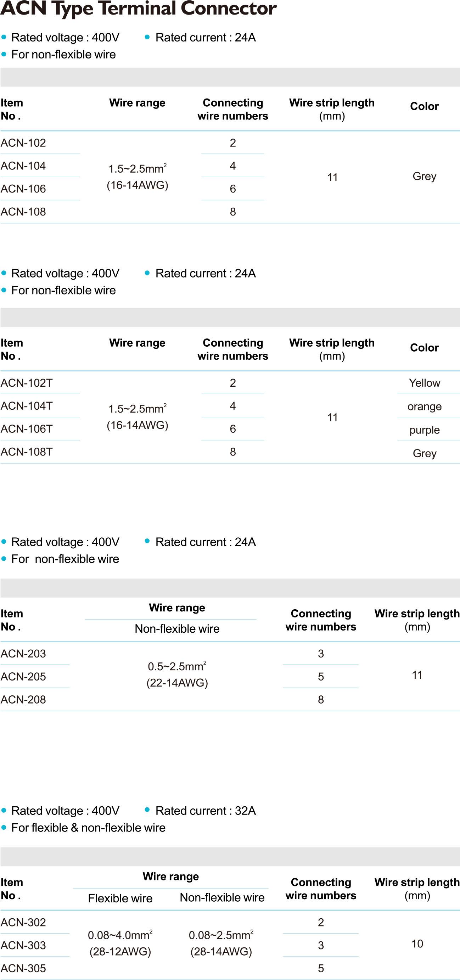The image size is (460, 980).
Task: Click the Rated current 32A text
Action: pos(206,811)
